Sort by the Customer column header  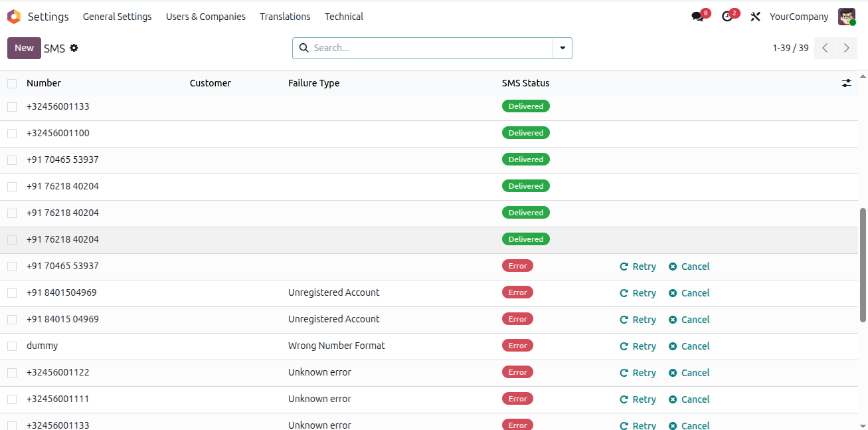211,83
